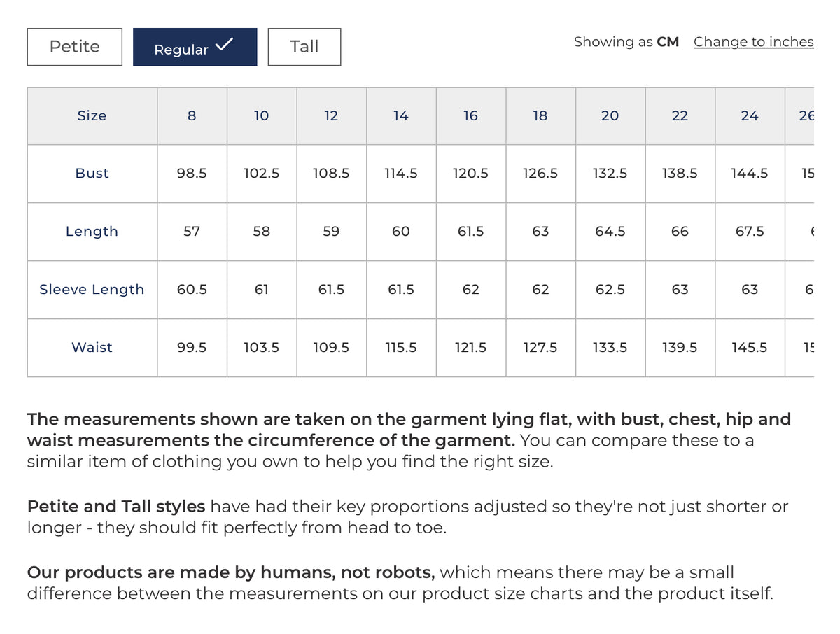
Task: Click the size 24 column header
Action: coord(750,116)
